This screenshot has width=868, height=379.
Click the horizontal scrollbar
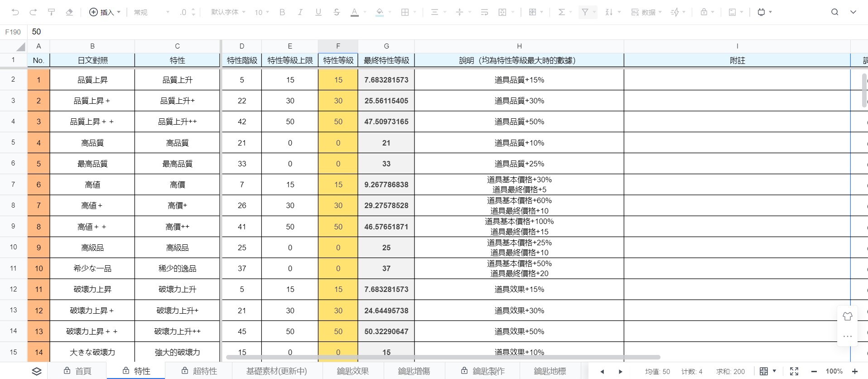tap(443, 357)
